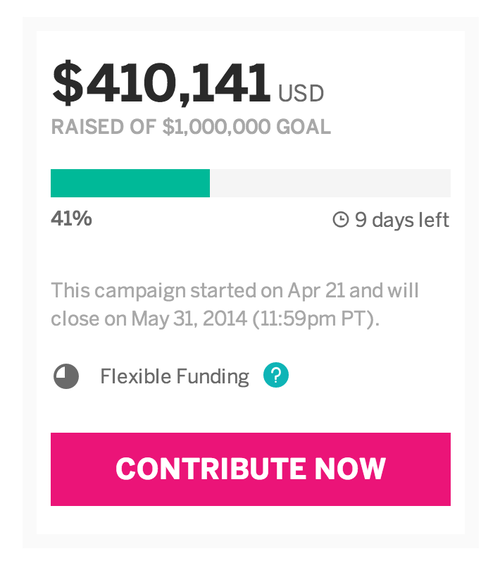Click the campaign started on Apr 21 line
Viewport: 500px width, 568px height.
[x=235, y=291]
